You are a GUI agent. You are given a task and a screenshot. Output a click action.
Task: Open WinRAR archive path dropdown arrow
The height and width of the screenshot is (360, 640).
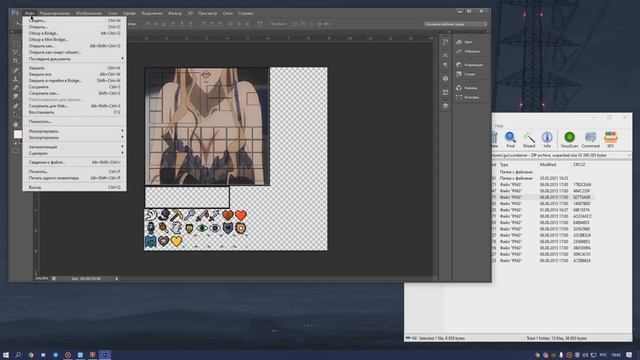click(x=629, y=156)
